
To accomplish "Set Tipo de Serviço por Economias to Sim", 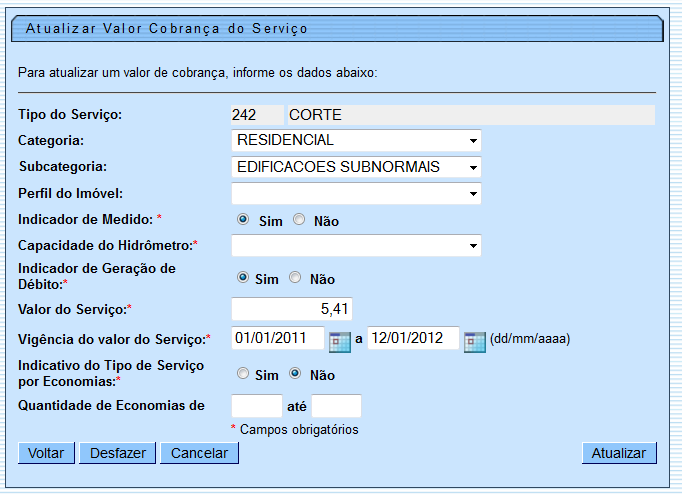I will pyautogui.click(x=243, y=373).
